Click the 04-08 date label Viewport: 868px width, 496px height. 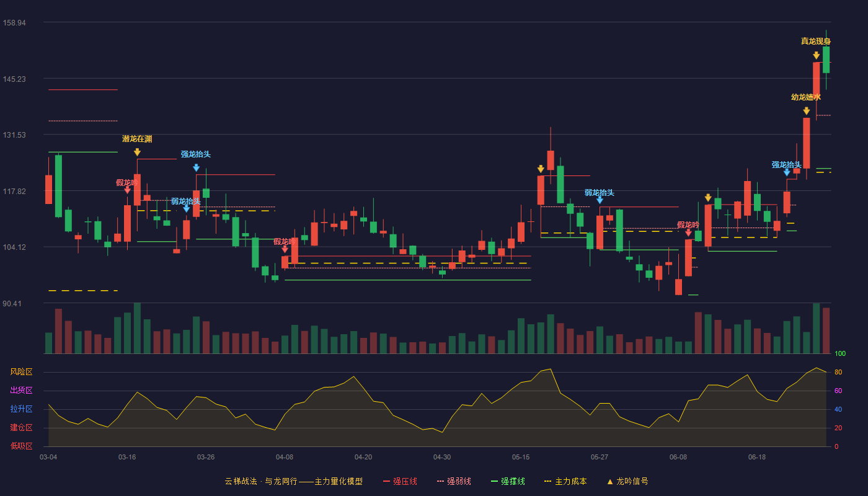pos(285,457)
